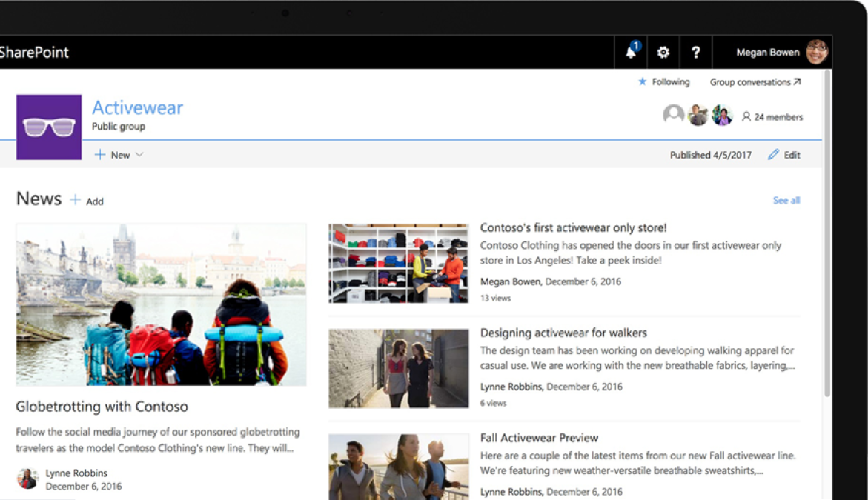Screen dimensions: 868x500
Task: Open the backpackers news thumbnail
Action: coord(161,304)
